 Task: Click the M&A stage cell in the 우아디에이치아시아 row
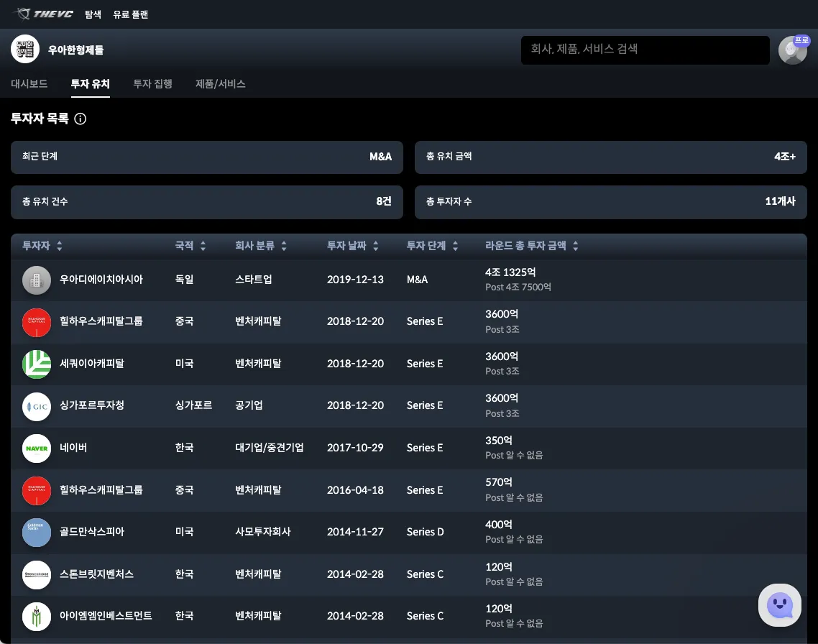(x=418, y=279)
